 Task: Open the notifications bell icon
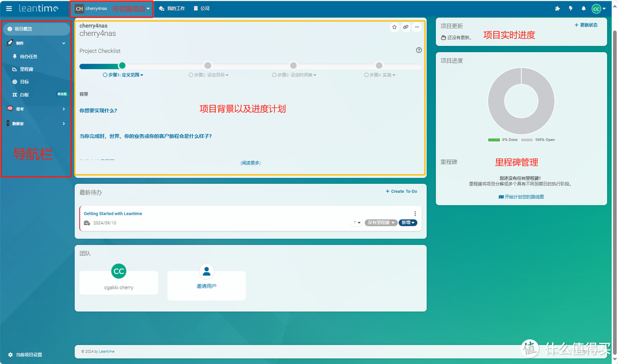tap(583, 8)
